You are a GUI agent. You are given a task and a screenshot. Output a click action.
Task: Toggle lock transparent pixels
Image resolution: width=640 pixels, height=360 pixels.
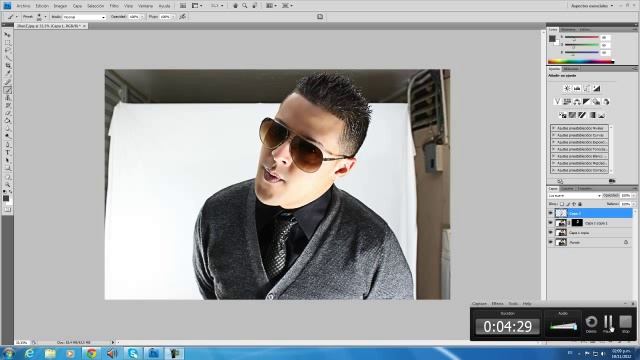coord(562,204)
